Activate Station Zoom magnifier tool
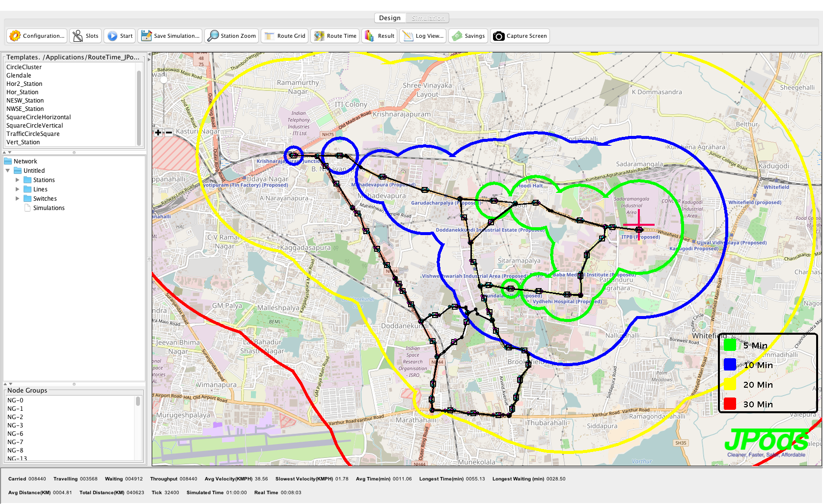 click(232, 36)
